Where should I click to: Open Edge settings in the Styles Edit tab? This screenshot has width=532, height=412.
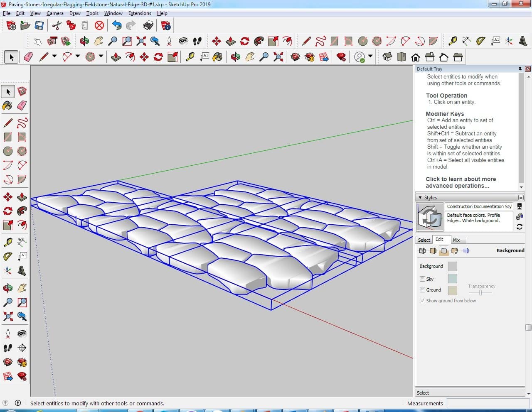422,251
